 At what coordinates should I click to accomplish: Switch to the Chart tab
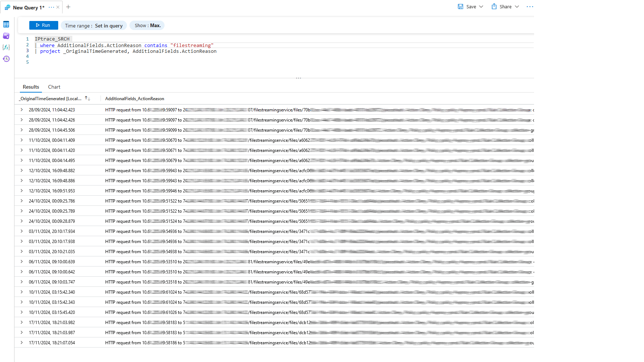pos(54,87)
